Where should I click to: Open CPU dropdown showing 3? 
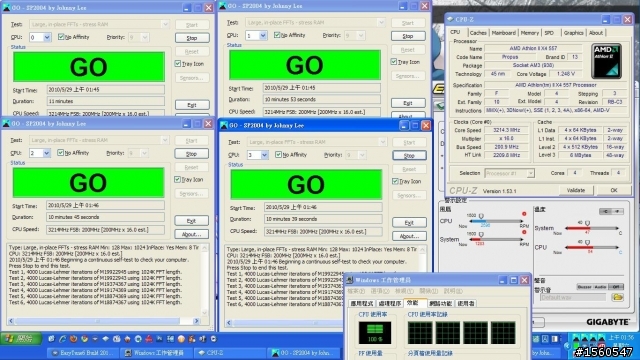257,155
